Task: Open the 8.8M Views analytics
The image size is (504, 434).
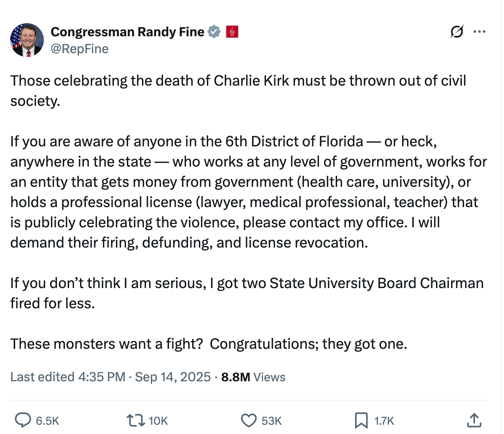Action: (253, 377)
